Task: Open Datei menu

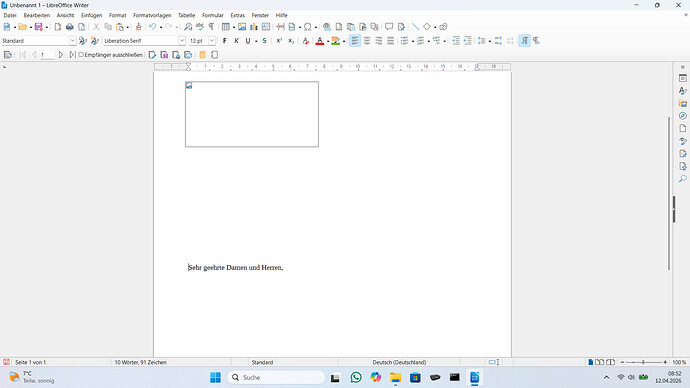Action: click(10, 15)
